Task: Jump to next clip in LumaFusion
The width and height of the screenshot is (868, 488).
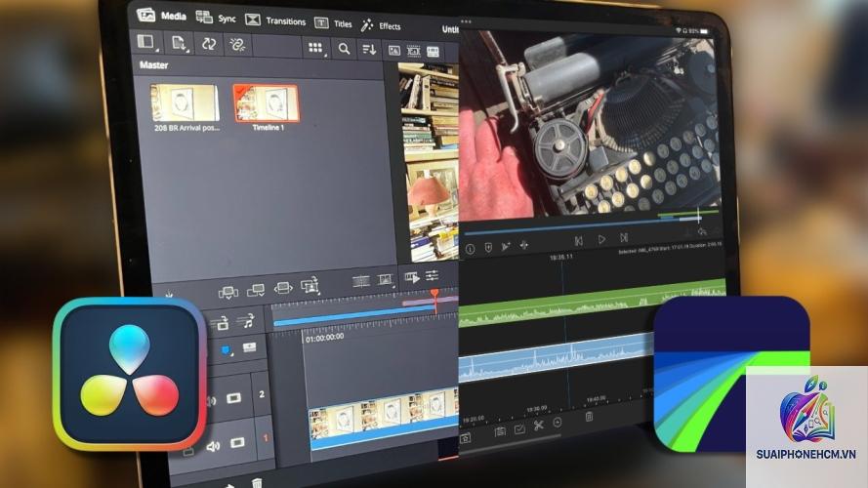Action: click(x=624, y=238)
